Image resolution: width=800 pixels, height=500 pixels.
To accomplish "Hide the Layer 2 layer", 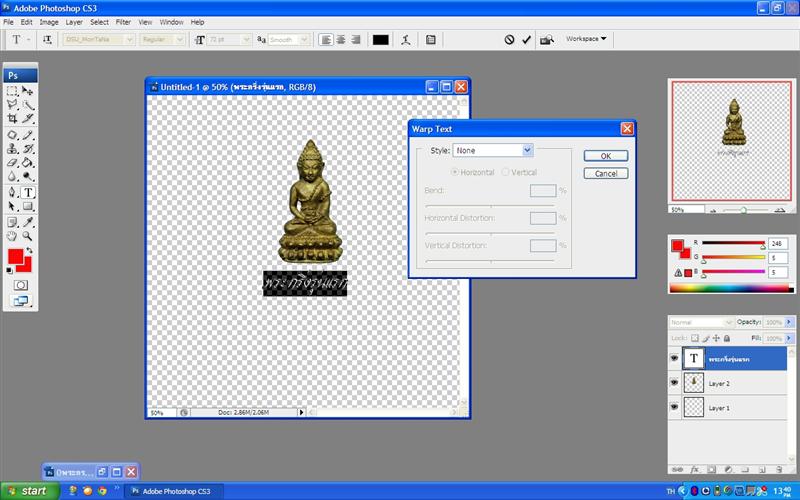I will pos(675,383).
